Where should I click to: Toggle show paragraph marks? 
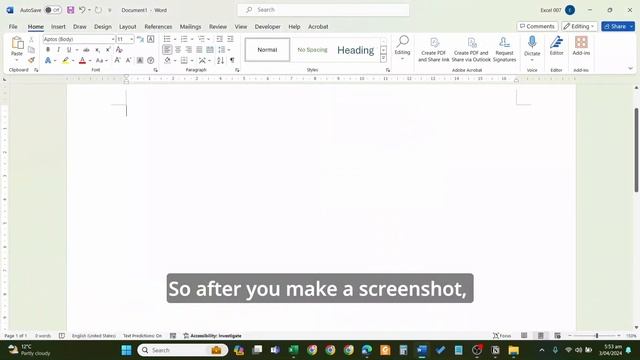[232, 60]
